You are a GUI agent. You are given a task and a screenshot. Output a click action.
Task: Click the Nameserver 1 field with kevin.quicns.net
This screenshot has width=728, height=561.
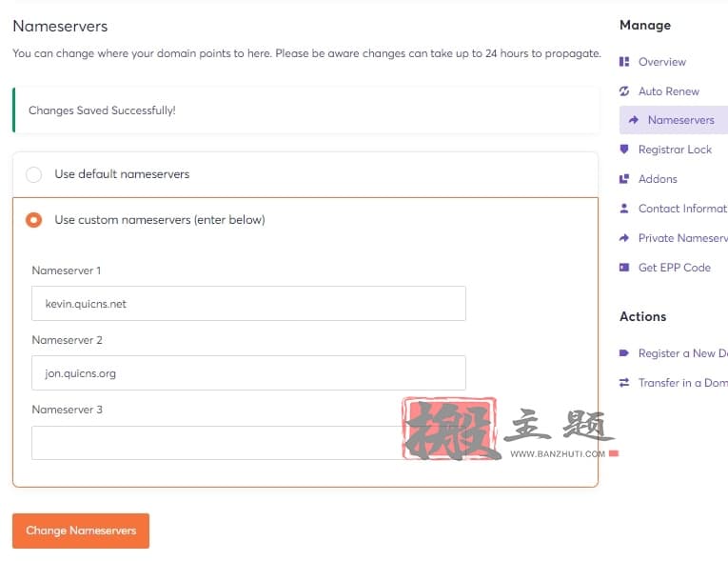click(x=248, y=304)
